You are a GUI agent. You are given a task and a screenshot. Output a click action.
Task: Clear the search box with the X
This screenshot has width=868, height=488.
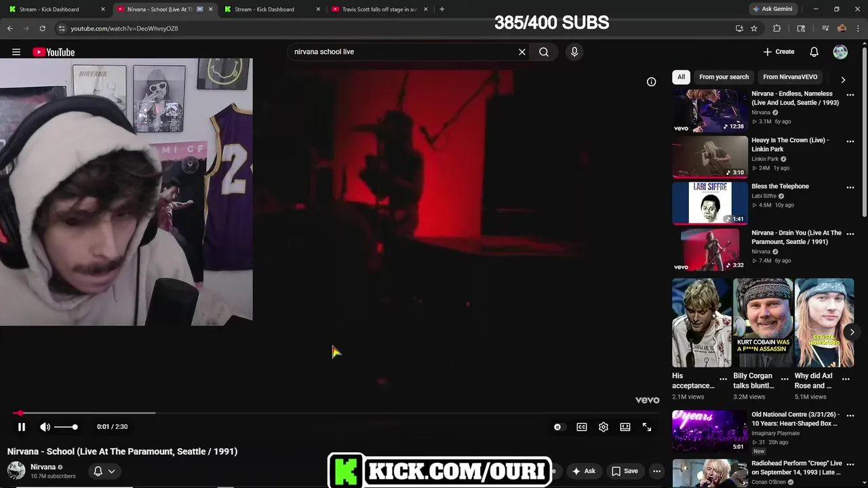pos(522,52)
